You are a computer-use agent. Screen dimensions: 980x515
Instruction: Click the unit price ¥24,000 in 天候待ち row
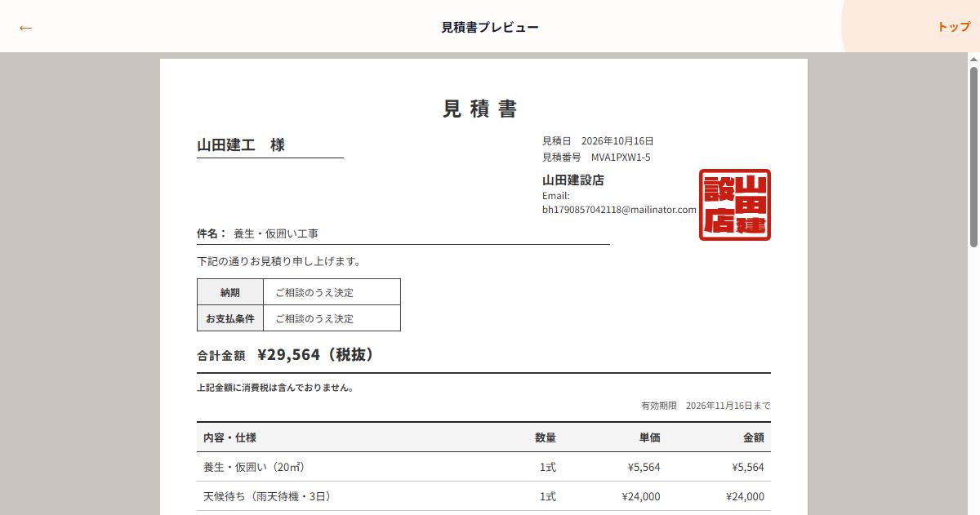tap(641, 496)
